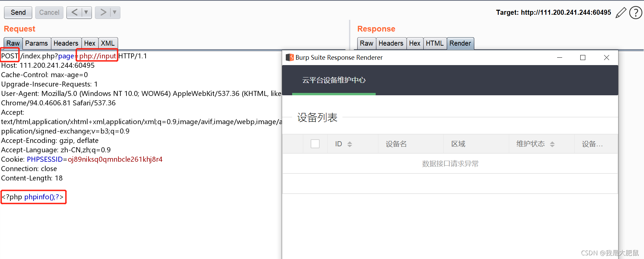Click the Burp Suite Renderer window icon
Viewport: 644px width, 259px height.
point(289,57)
